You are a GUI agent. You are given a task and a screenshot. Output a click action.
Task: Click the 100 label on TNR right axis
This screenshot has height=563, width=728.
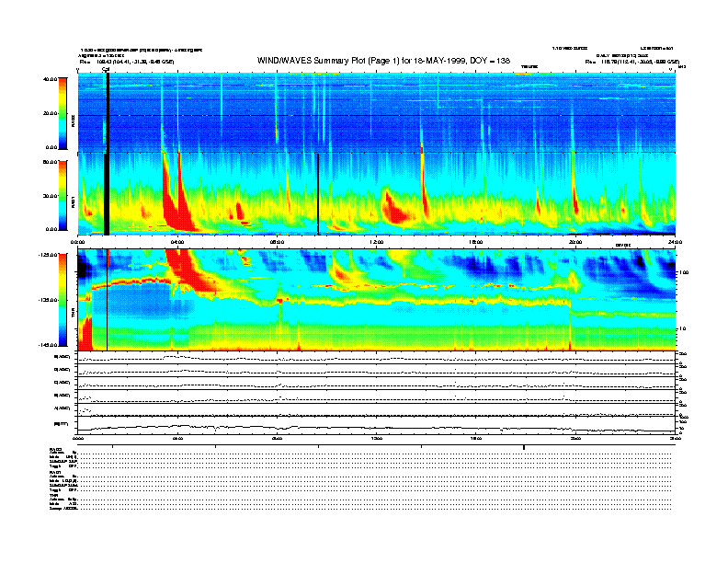tap(684, 272)
